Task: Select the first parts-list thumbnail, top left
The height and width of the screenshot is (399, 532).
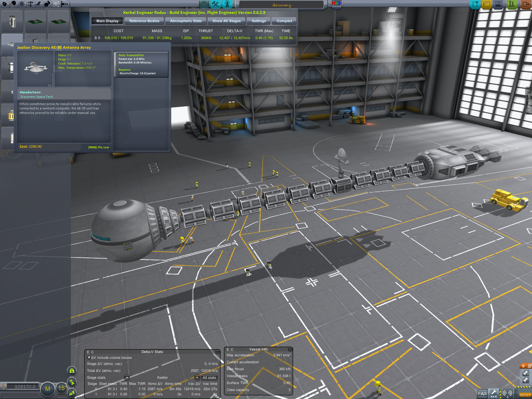Action: click(12, 21)
